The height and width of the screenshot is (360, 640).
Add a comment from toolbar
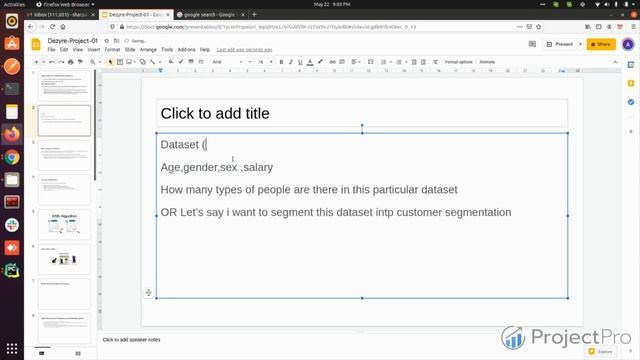[342, 62]
